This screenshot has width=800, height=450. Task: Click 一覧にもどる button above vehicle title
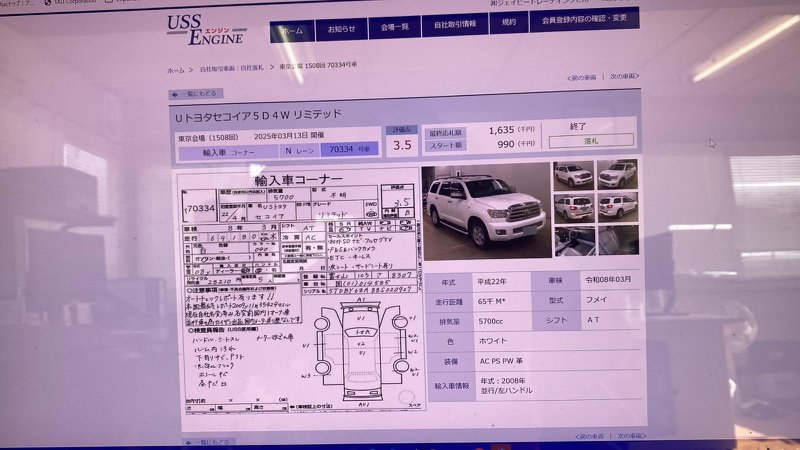196,94
